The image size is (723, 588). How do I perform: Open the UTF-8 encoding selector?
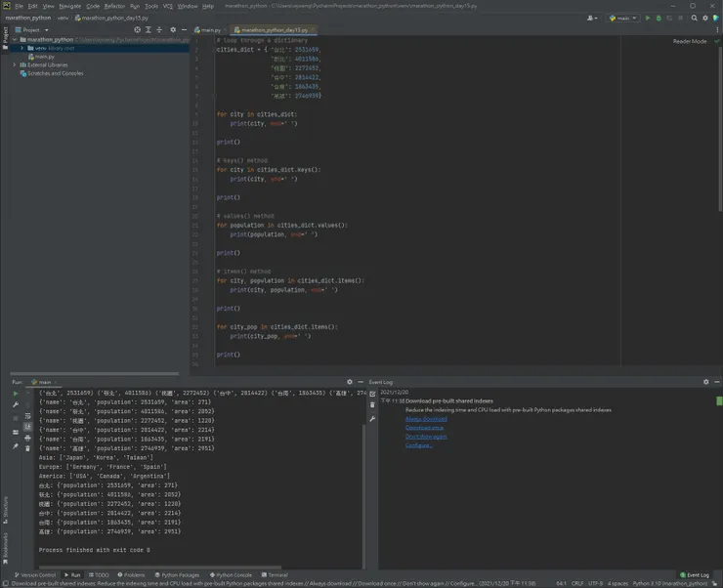(x=595, y=583)
